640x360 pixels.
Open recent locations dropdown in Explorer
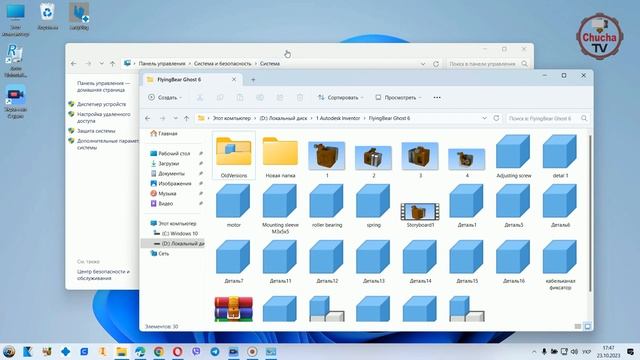[x=176, y=118]
